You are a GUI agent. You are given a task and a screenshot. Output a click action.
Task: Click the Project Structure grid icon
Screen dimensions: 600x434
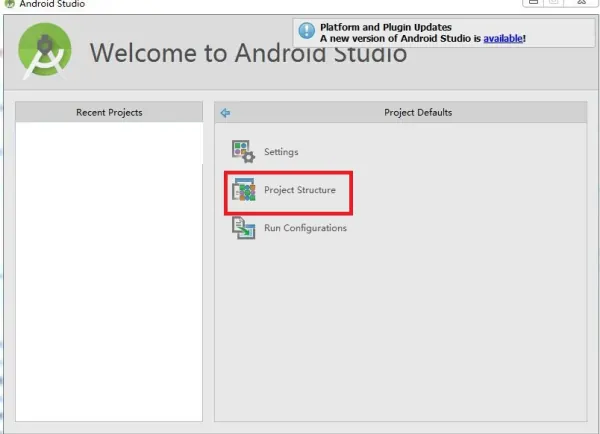[x=243, y=189]
